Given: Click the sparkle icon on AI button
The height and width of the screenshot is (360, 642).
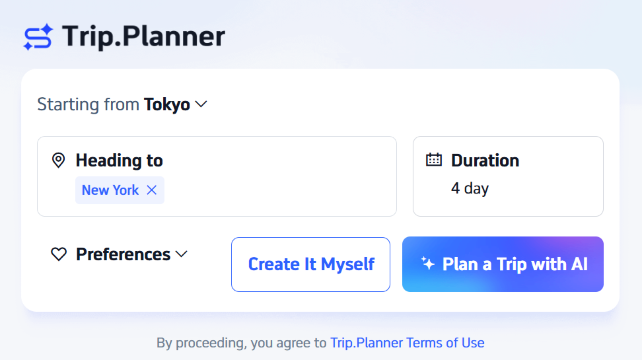Looking at the screenshot, I should click(428, 264).
